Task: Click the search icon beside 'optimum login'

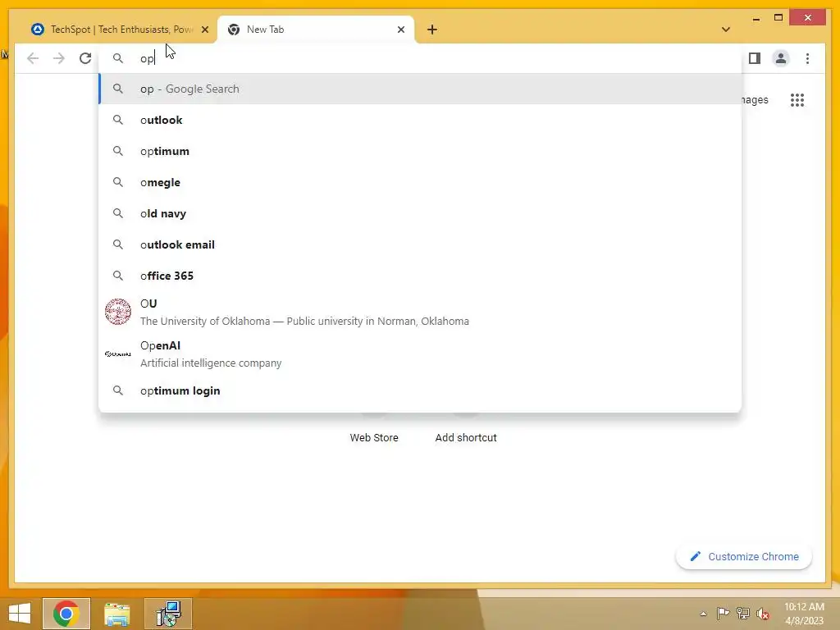Action: tap(118, 390)
